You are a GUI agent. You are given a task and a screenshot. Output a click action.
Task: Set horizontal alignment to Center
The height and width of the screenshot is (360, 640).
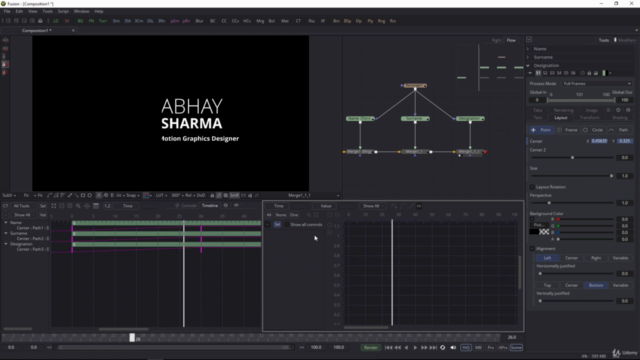coord(571,258)
